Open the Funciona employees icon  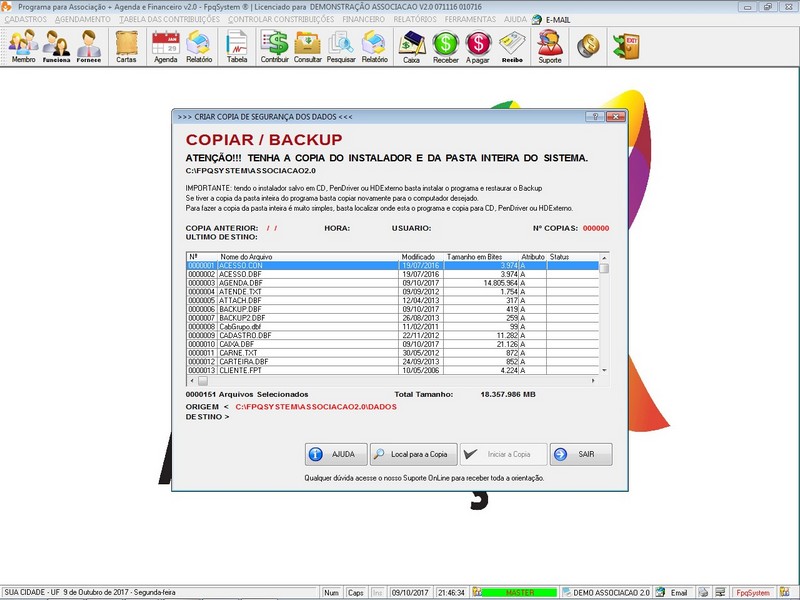pyautogui.click(x=56, y=46)
